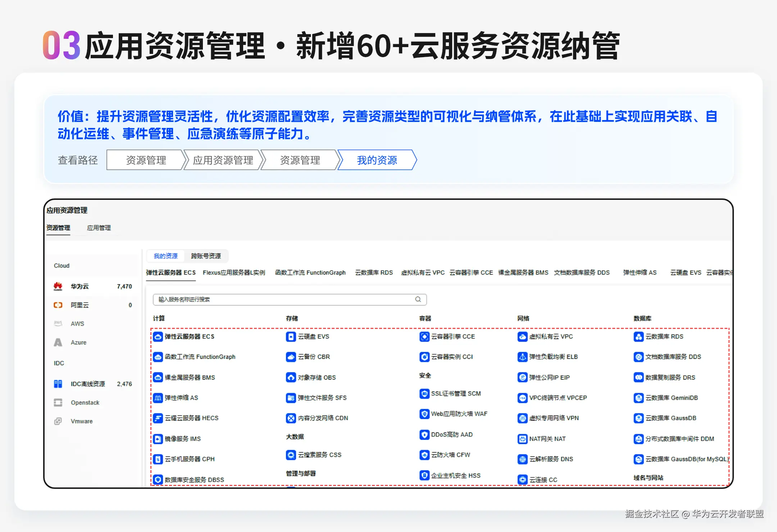
Task: Open the Vmware sidebar entry
Action: coord(82,421)
